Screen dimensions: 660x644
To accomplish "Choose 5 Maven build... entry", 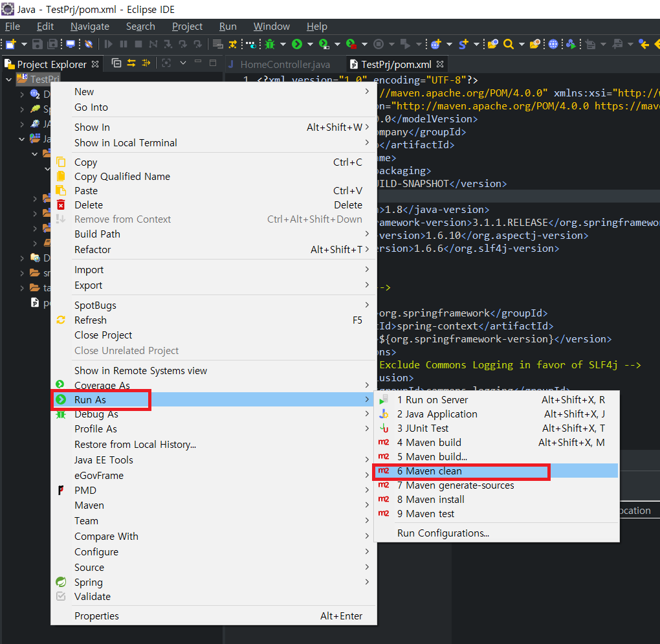I will [x=497, y=457].
